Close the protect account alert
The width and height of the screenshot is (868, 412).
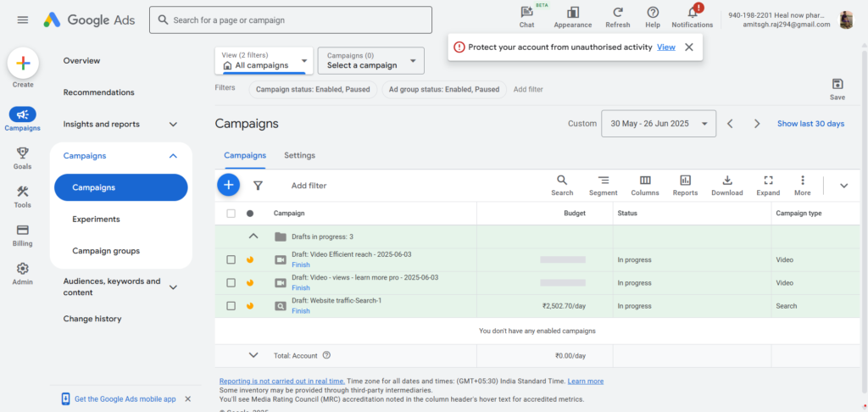[688, 47]
